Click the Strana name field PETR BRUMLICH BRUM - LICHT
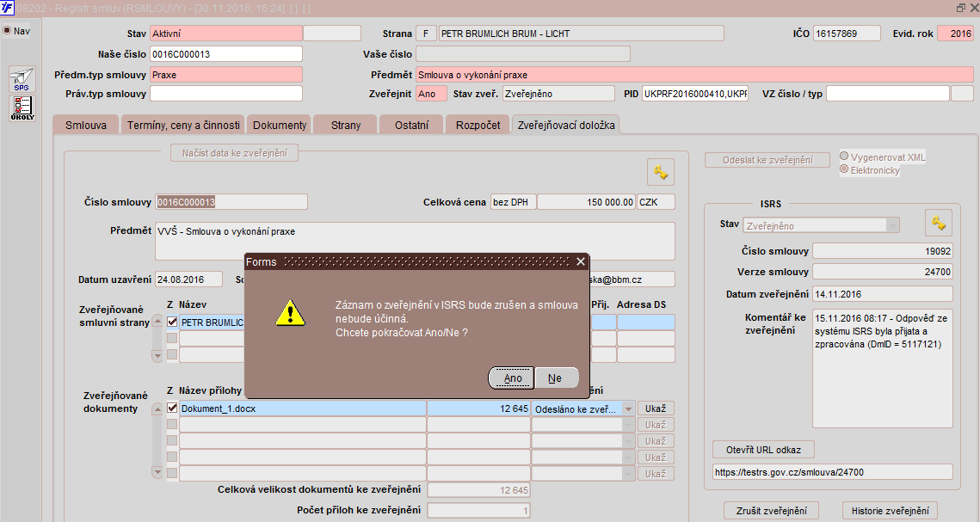This screenshot has width=980, height=522. pos(582,33)
